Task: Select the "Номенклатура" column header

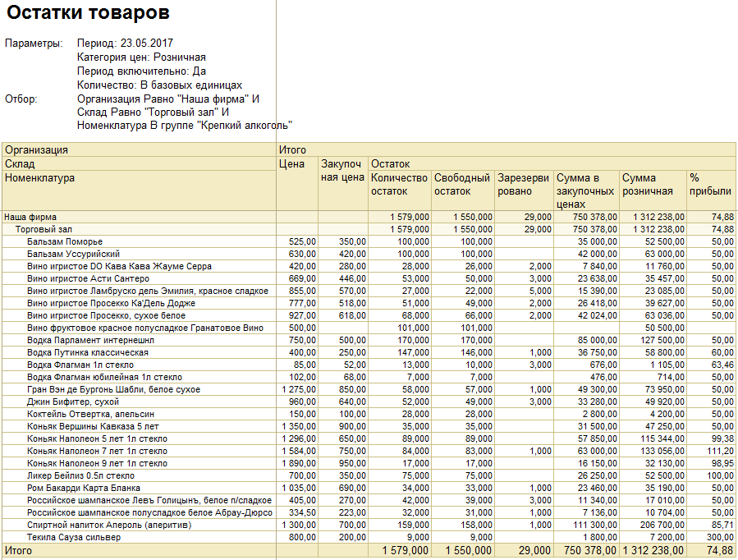Action: [140, 190]
